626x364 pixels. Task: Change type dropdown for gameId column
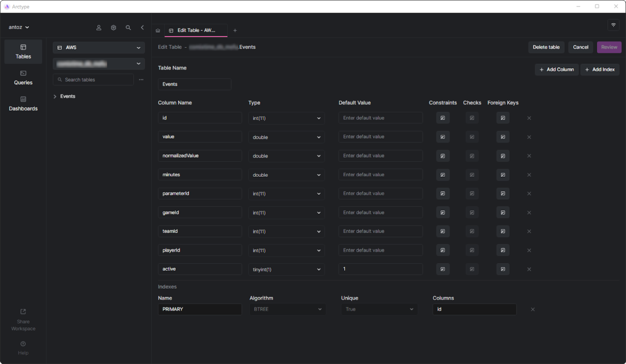(286, 213)
